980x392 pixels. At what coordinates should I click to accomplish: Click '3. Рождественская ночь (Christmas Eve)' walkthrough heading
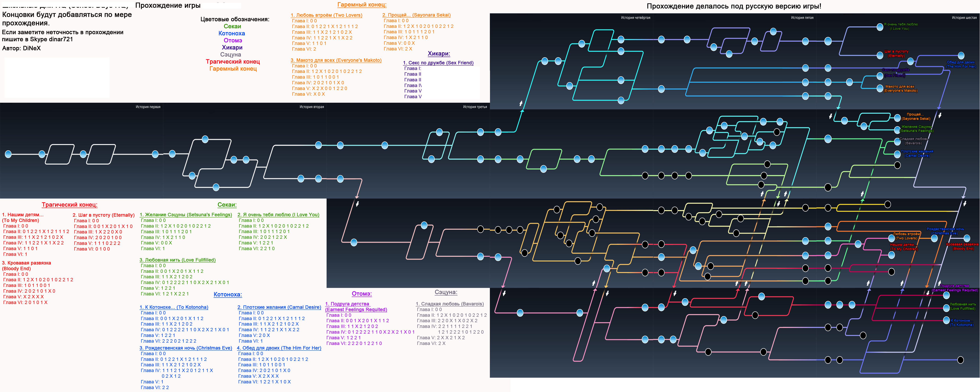pyautogui.click(x=186, y=348)
